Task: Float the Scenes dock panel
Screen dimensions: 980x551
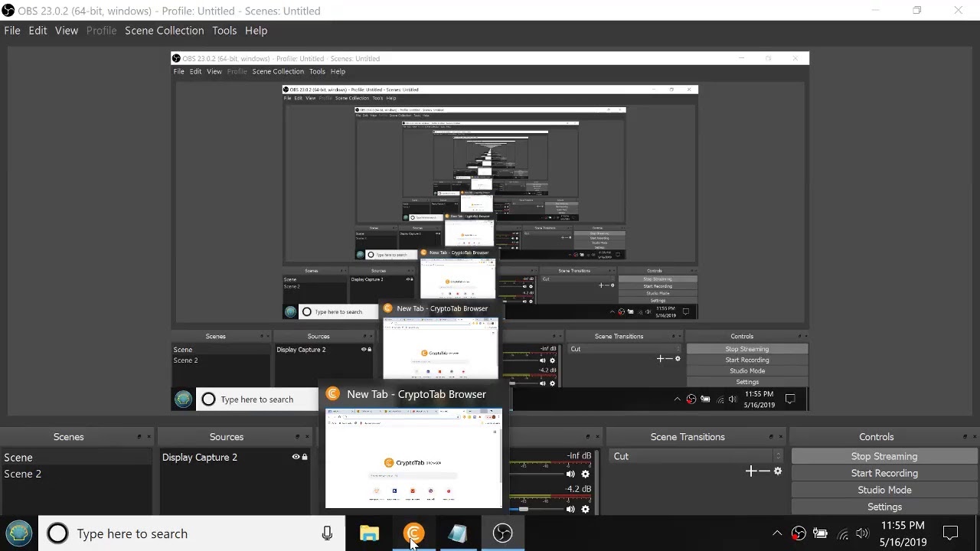Action: coord(139,437)
